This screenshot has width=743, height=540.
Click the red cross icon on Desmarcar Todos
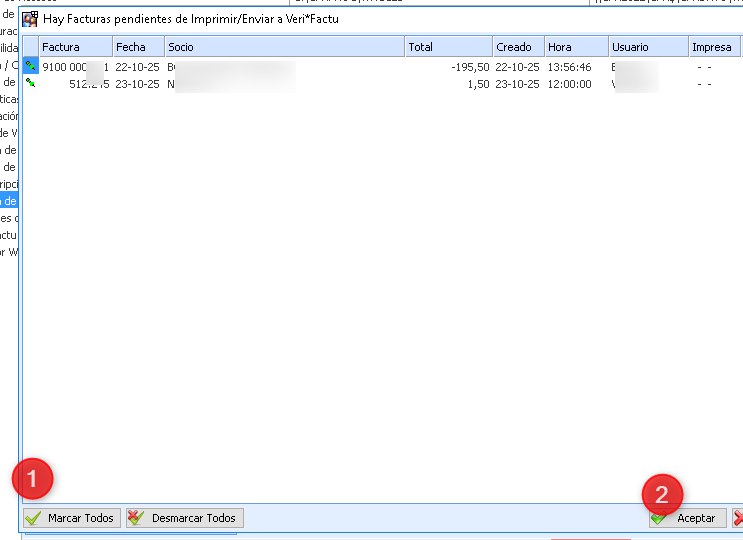pyautogui.click(x=137, y=518)
